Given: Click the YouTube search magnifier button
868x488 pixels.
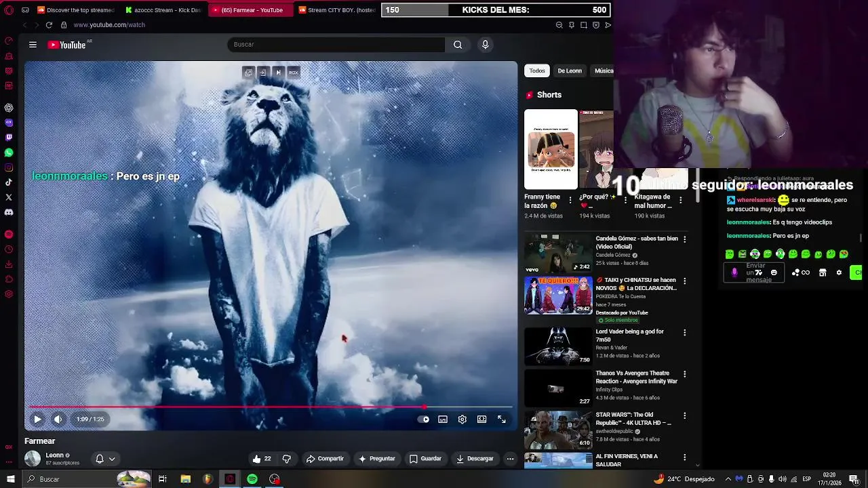Looking at the screenshot, I should pos(458,45).
